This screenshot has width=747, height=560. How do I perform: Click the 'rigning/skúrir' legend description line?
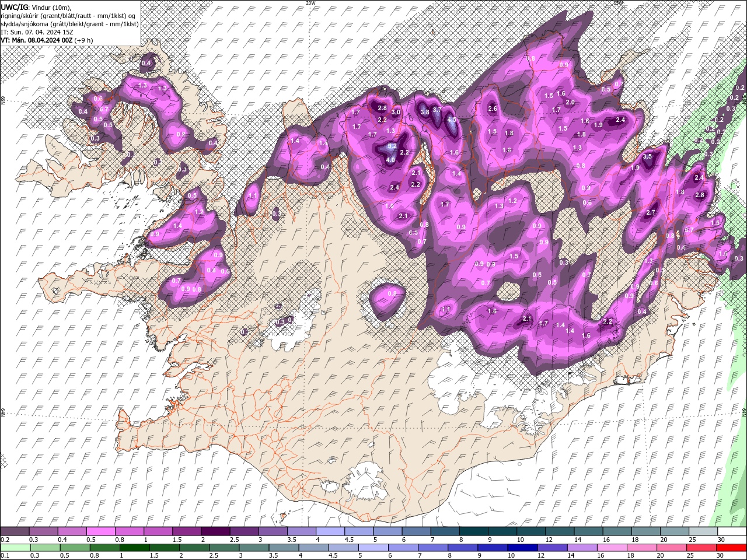(68, 15)
